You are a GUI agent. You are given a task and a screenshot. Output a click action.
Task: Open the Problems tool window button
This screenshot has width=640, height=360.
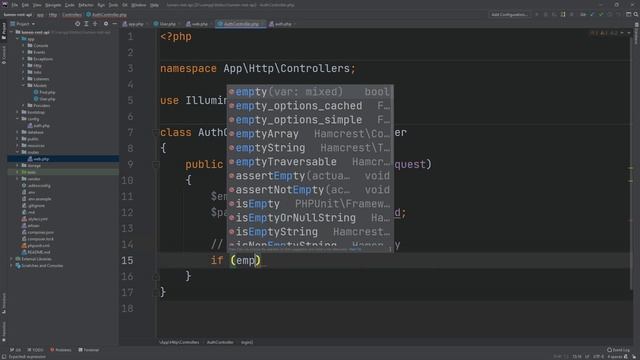[60, 350]
